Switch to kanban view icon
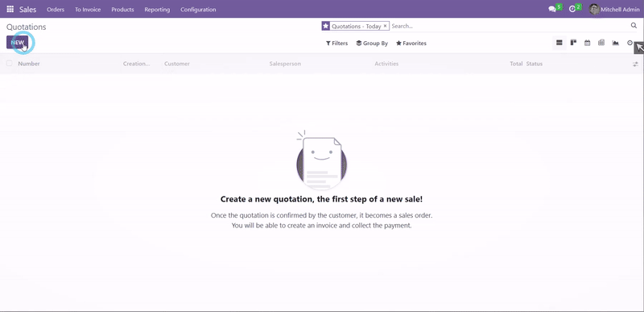This screenshot has width=644, height=312. pos(573,43)
